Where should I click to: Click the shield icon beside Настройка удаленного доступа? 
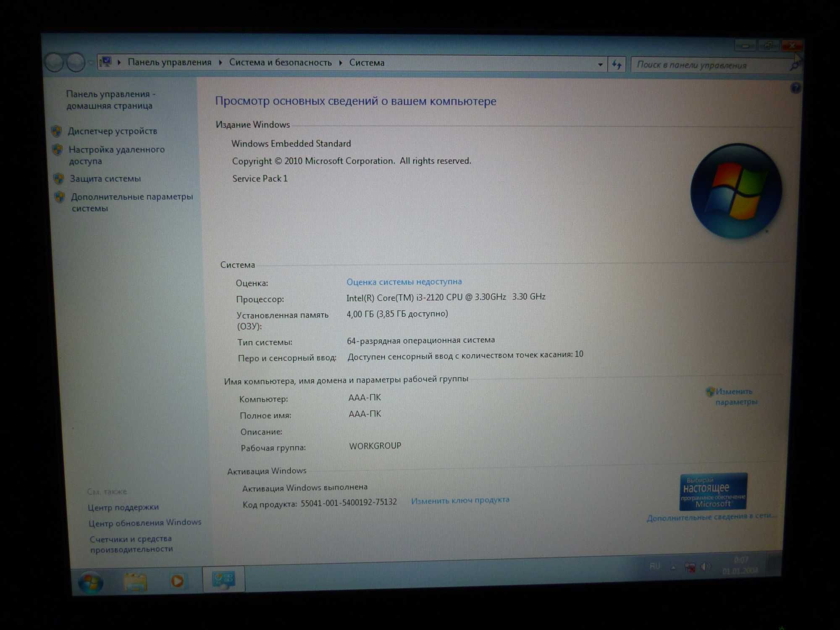point(58,150)
